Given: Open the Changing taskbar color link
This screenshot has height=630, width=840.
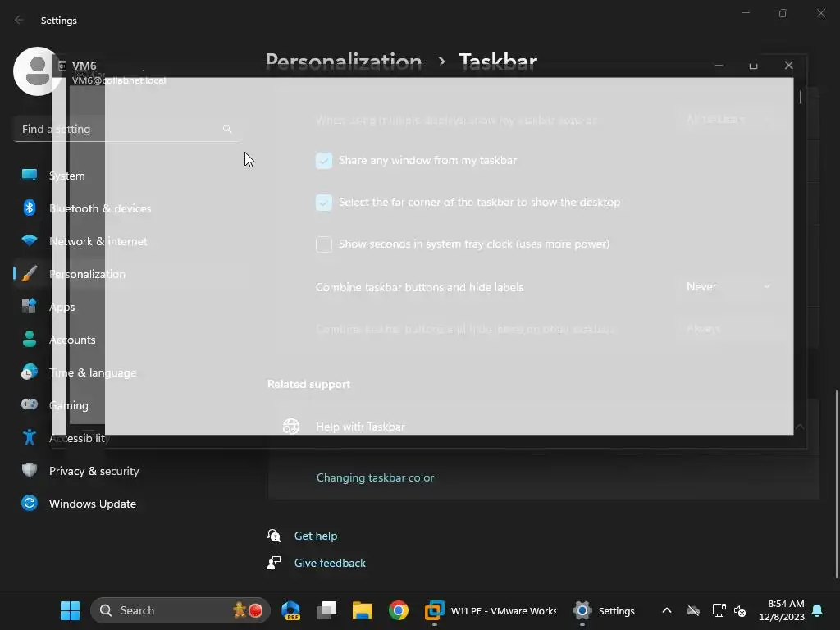Looking at the screenshot, I should [x=375, y=477].
